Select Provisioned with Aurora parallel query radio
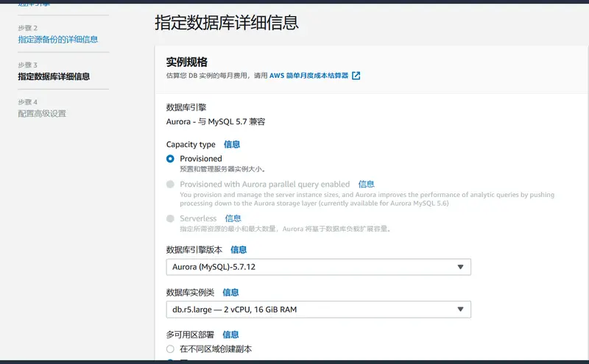The width and height of the screenshot is (589, 364). (x=170, y=185)
